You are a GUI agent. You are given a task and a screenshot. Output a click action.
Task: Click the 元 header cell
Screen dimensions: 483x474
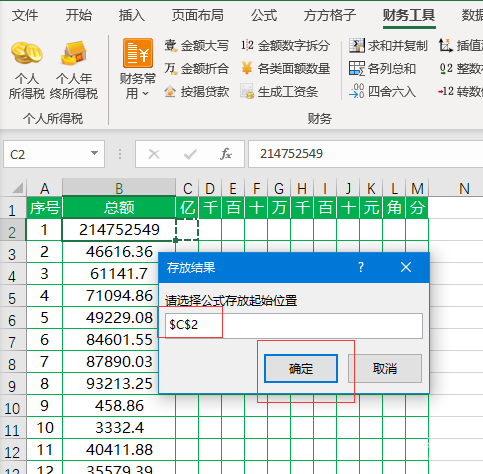[371, 208]
